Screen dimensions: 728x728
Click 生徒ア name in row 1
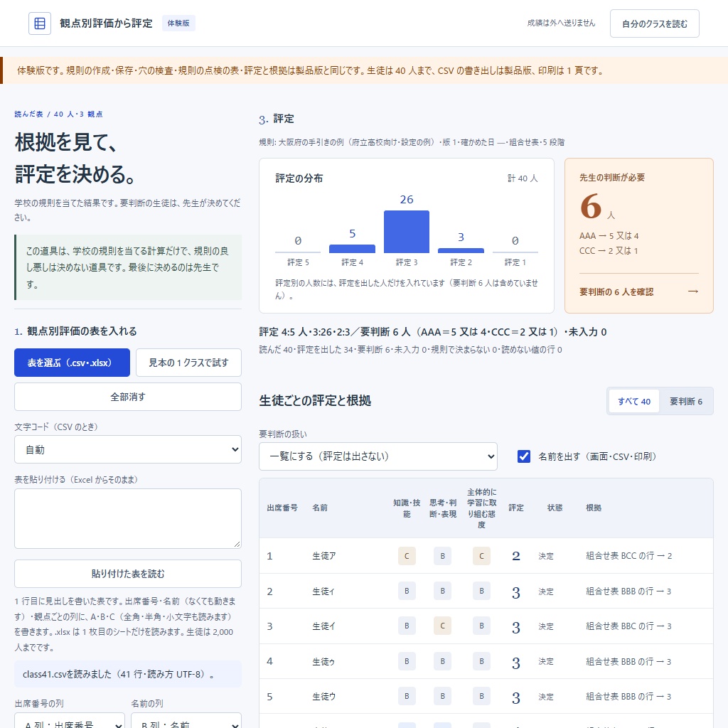(324, 556)
